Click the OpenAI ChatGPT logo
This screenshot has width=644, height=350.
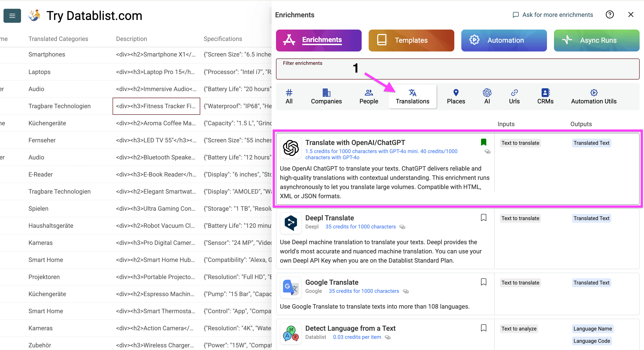click(x=290, y=148)
